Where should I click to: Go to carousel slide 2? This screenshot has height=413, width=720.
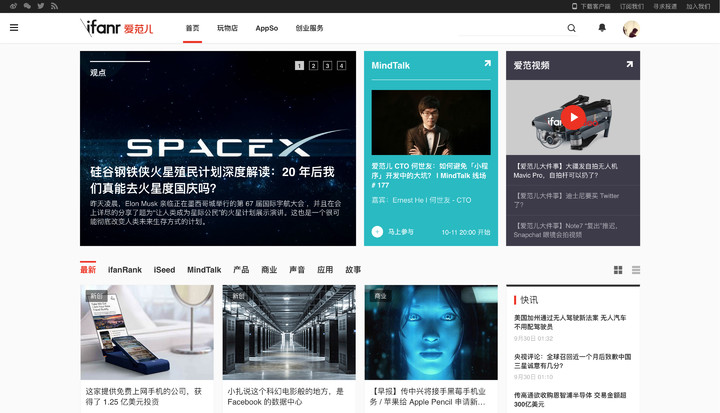pos(314,66)
